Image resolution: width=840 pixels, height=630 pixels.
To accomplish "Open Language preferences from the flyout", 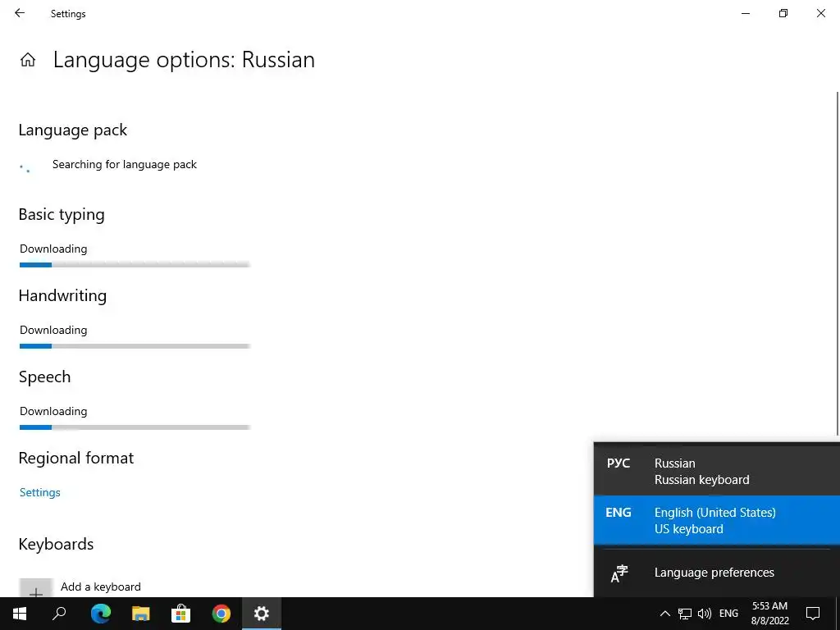I will pyautogui.click(x=717, y=573).
